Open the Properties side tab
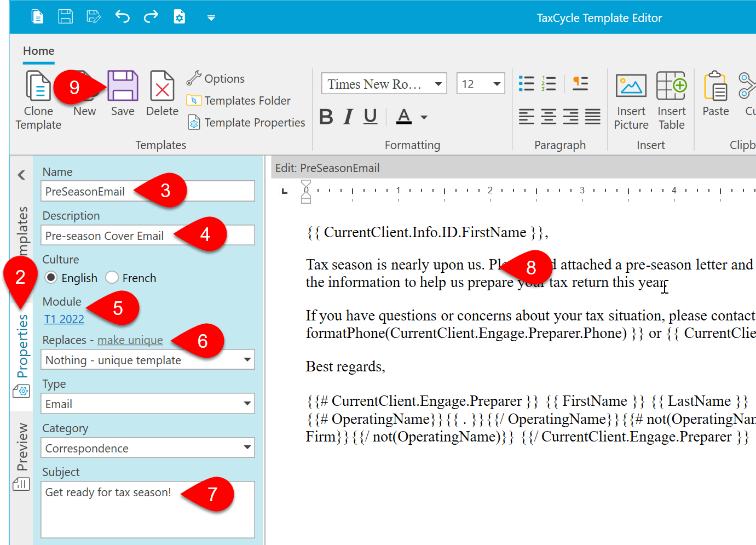Image resolution: width=756 pixels, height=545 pixels. tap(22, 355)
